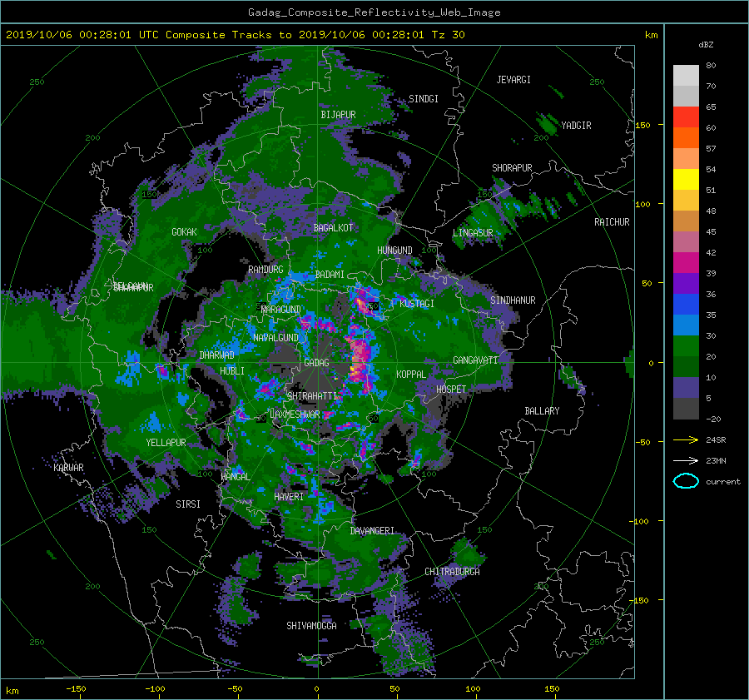Select the yellow 51 dBZ color swatch
749x700 pixels.
click(x=686, y=179)
